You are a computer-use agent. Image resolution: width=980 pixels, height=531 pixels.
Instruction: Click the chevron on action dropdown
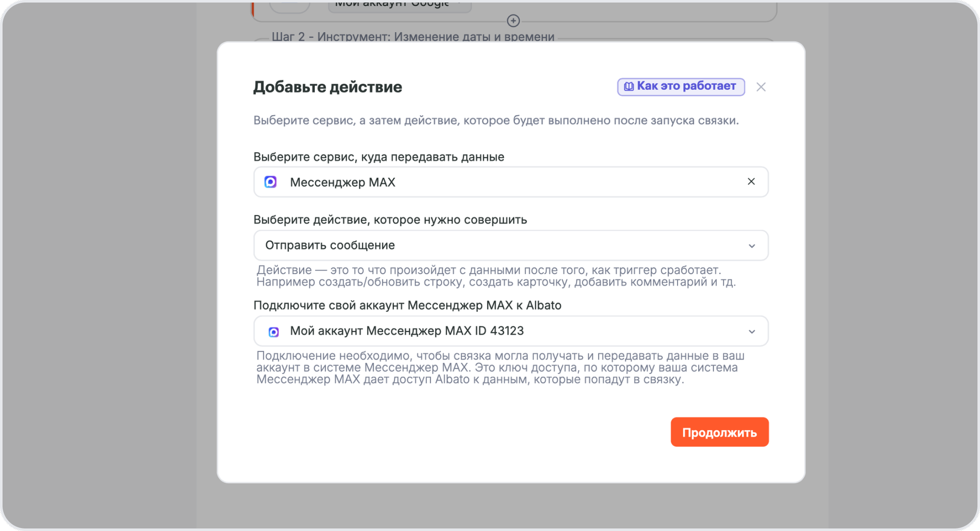pos(751,245)
